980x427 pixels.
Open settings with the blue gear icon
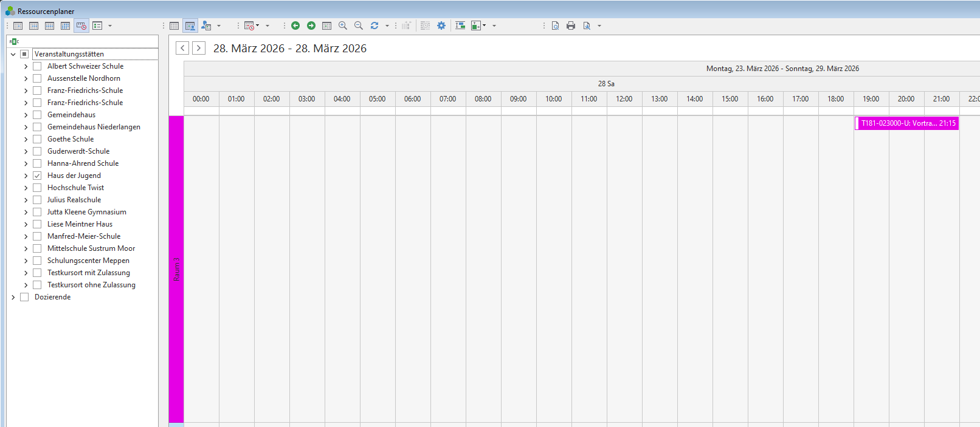click(441, 26)
